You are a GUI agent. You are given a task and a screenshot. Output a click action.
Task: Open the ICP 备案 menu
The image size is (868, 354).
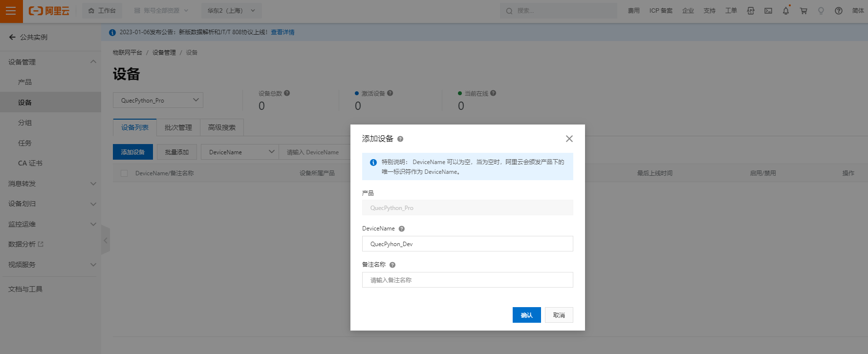tap(661, 11)
